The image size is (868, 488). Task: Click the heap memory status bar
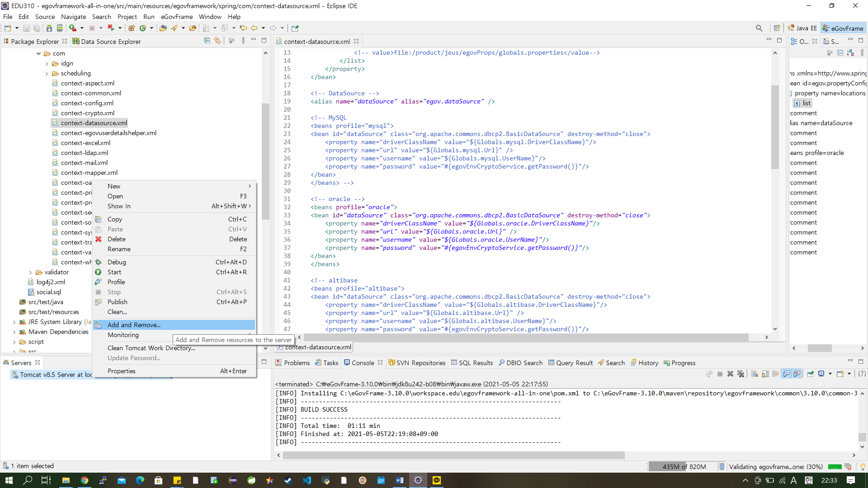684,467
